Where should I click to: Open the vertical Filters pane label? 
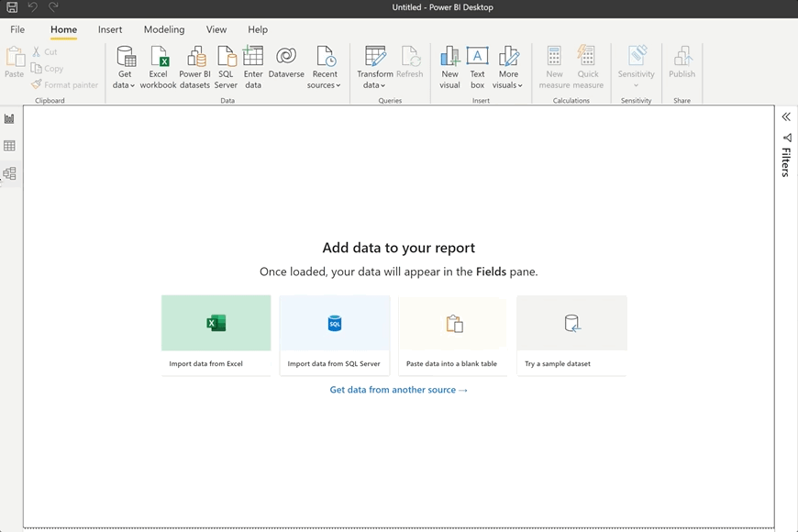(x=787, y=161)
